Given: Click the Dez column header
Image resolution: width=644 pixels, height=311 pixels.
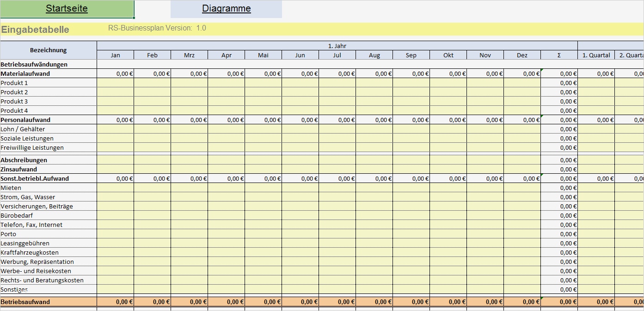Looking at the screenshot, I should point(521,55).
